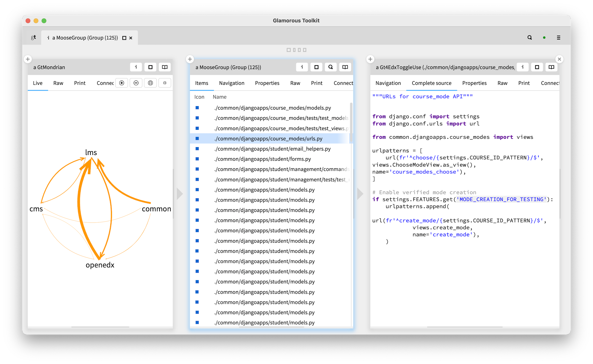Add a new pane before the MooseGroup pane

tap(190, 59)
